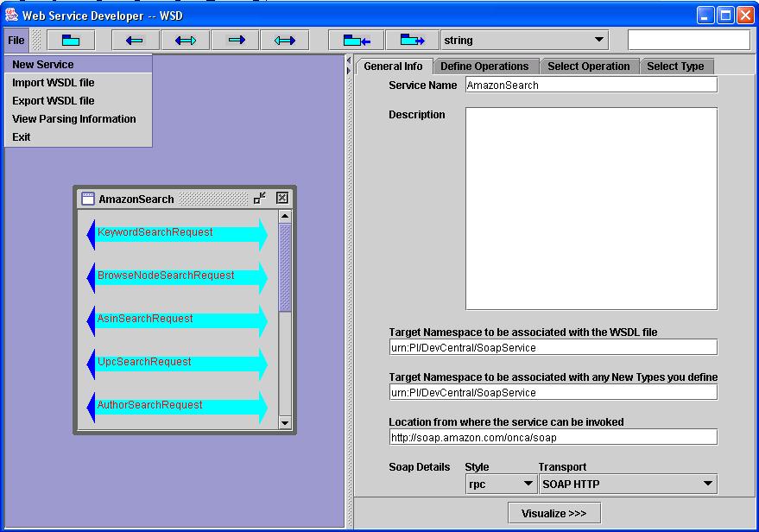Click the AmazonSearch frame window icon
Screen dimensions: 759x532
coord(87,199)
